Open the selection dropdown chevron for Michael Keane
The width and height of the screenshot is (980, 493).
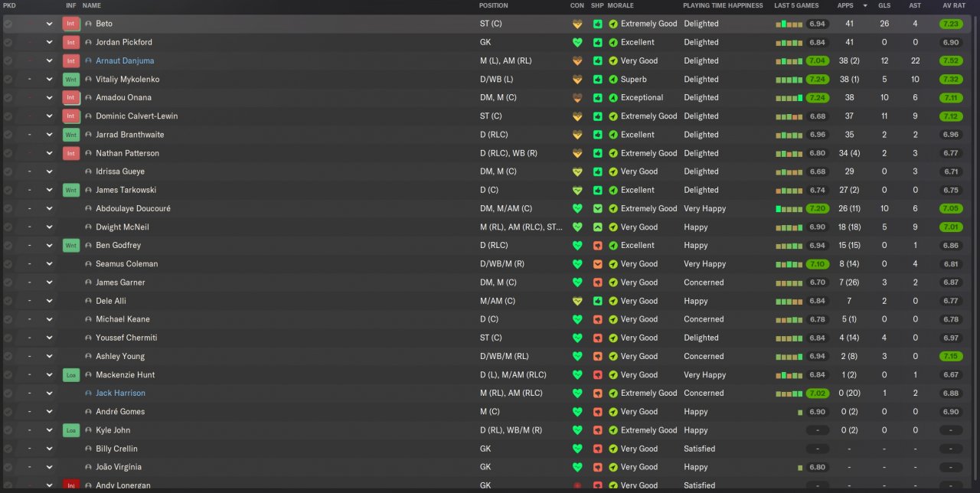click(49, 319)
